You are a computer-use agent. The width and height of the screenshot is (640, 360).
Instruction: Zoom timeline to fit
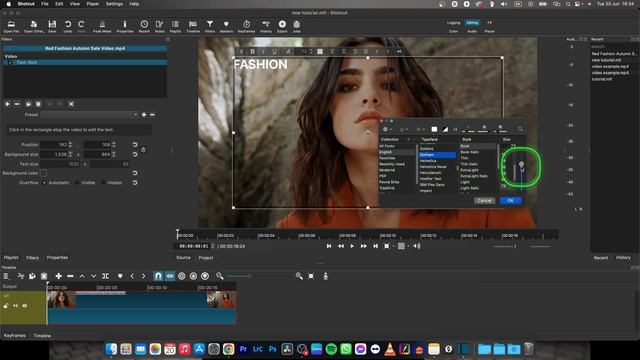(x=311, y=276)
